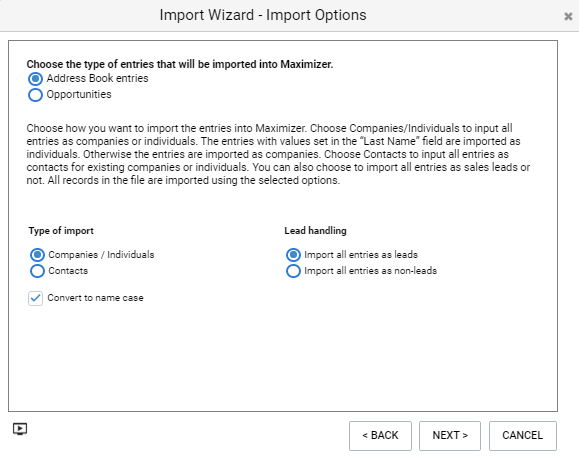Select Import all entries as leads
The height and width of the screenshot is (467, 579).
[x=293, y=255]
